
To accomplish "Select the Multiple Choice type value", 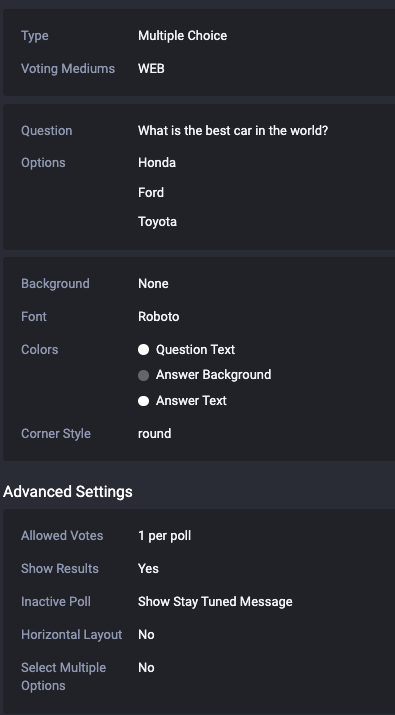I will [182, 36].
